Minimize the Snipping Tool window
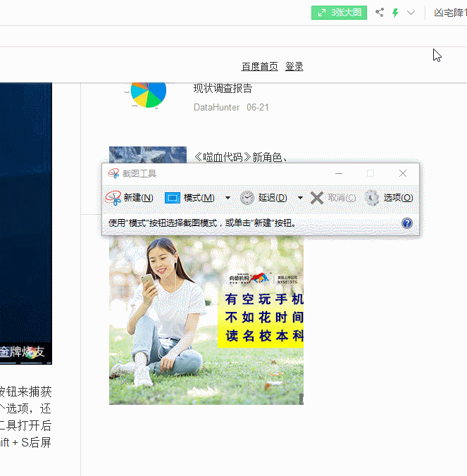This screenshot has height=476, width=467. (x=339, y=173)
